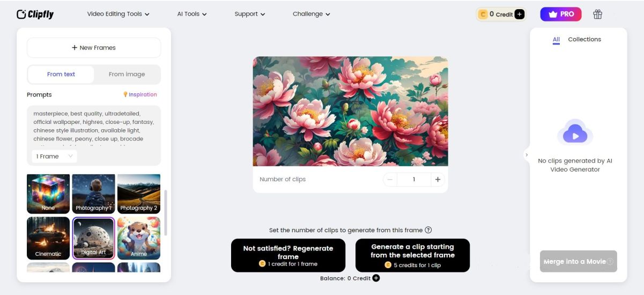The image size is (644, 295).
Task: Expand the AI Tools menu
Action: (192, 14)
